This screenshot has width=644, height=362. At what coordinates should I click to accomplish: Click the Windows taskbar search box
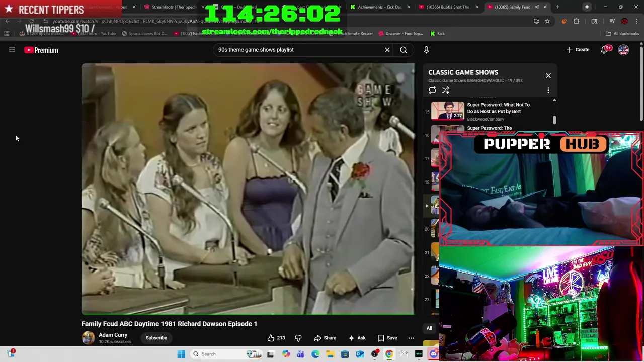[227, 354]
